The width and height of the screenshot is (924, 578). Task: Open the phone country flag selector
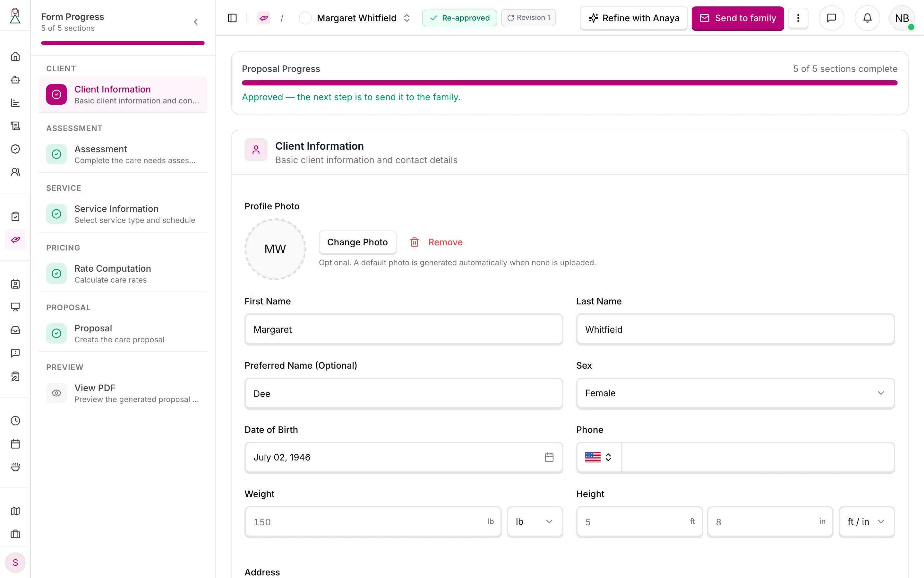599,457
